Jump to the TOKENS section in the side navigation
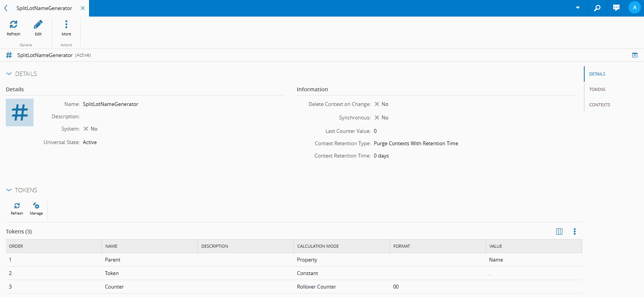Image resolution: width=644 pixels, height=297 pixels. [x=597, y=89]
